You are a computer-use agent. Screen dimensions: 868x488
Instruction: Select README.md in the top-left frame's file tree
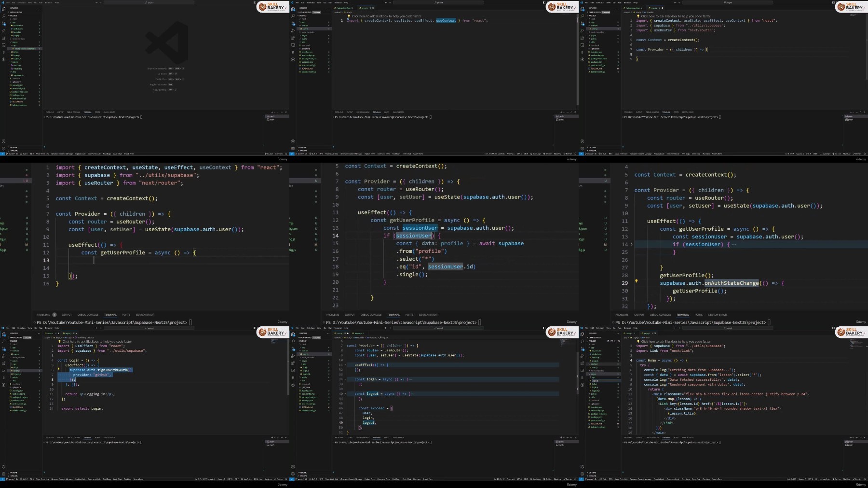18,101
